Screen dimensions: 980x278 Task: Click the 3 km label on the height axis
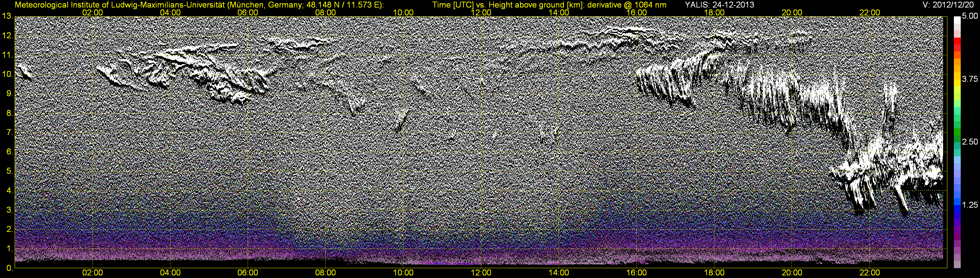pyautogui.click(x=9, y=210)
